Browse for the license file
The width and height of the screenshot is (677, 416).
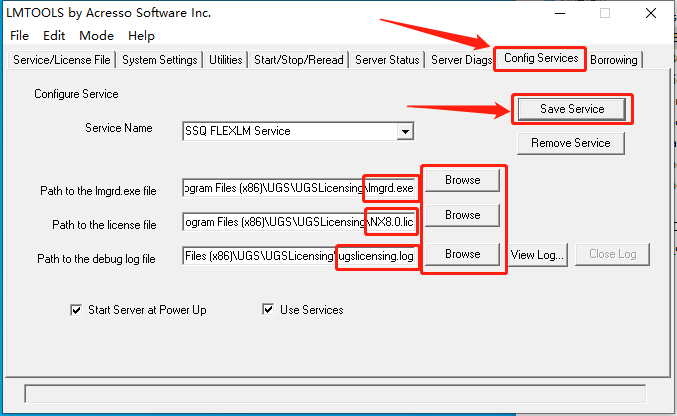462,215
